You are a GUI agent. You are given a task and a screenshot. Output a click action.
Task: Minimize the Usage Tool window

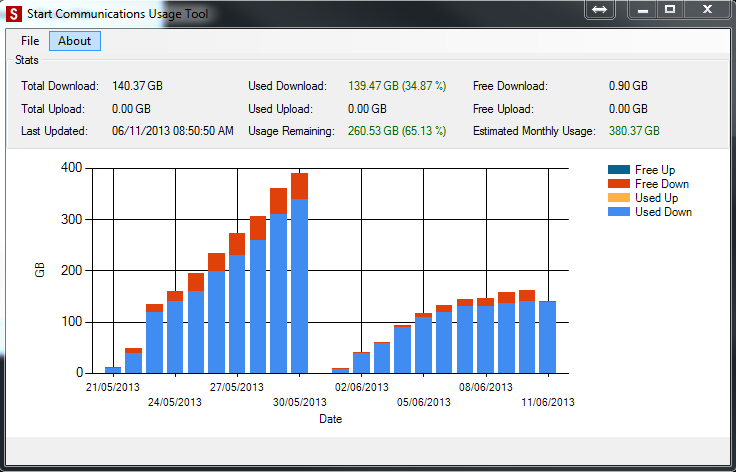click(643, 9)
